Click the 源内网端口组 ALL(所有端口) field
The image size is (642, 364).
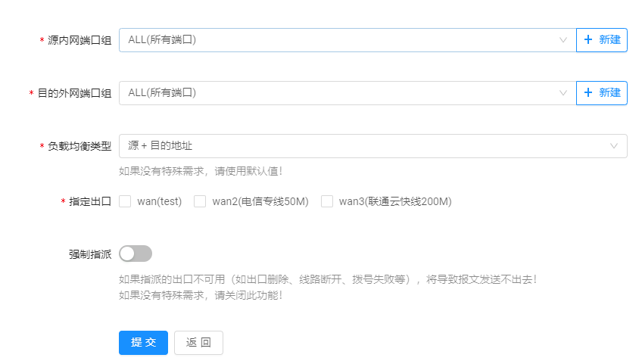pyautogui.click(x=333, y=40)
